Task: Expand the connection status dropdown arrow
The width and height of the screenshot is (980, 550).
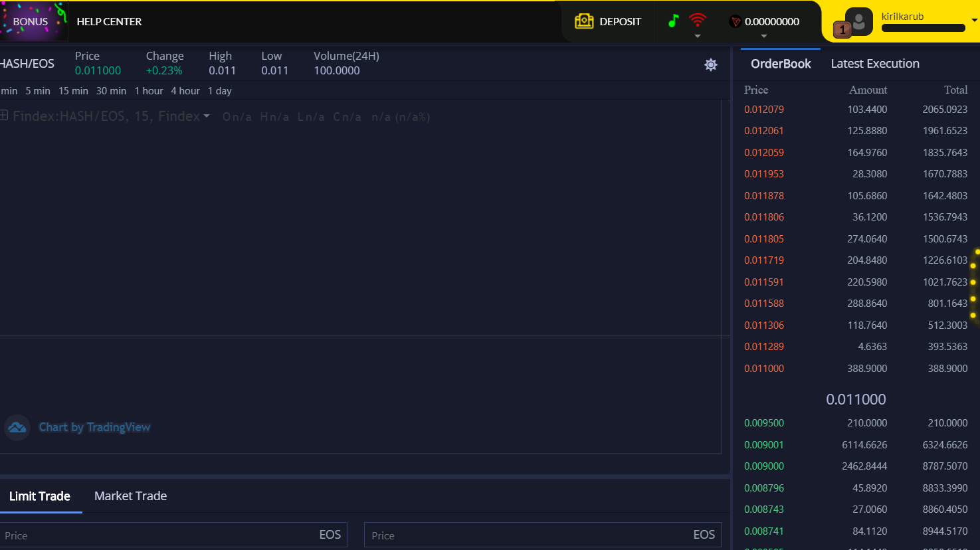Action: pos(698,36)
